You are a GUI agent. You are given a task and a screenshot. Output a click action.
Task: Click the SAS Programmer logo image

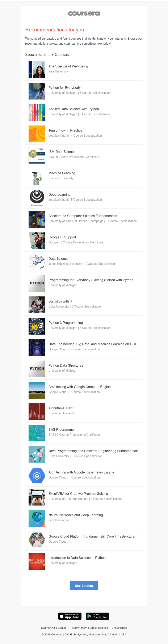coord(37,433)
